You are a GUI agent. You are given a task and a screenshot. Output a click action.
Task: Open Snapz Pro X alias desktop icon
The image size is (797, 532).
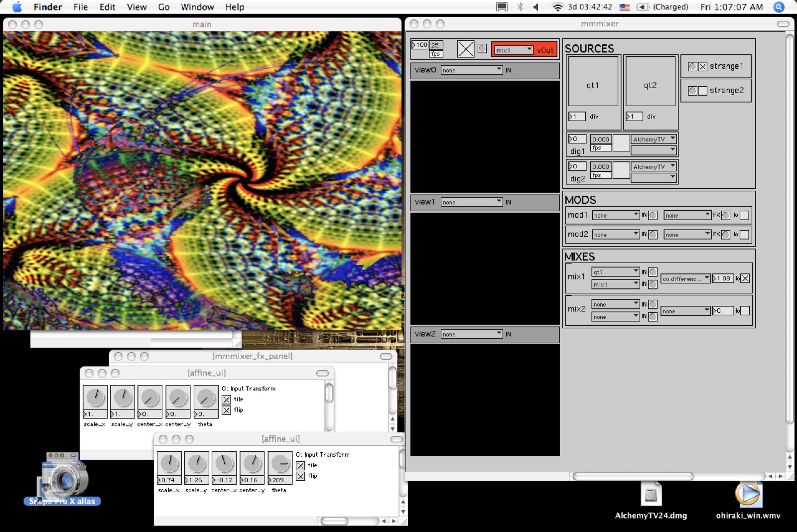pos(62,478)
